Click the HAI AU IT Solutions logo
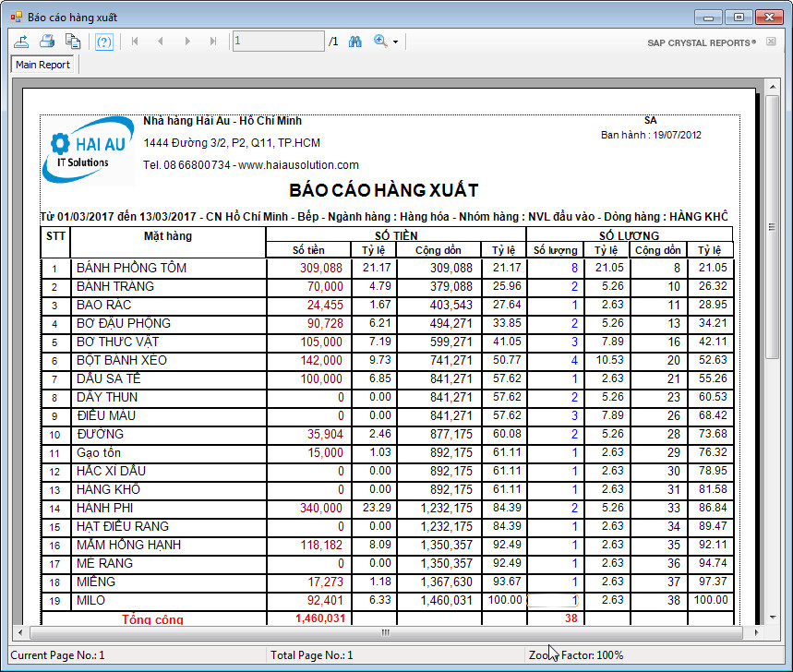793x672 pixels. (x=88, y=150)
